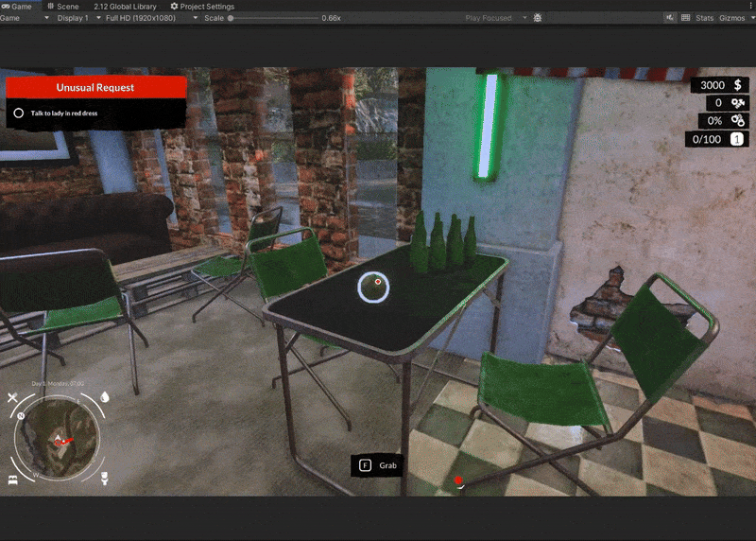Toggle the mute audio icon
This screenshot has width=756, height=541.
click(x=671, y=18)
